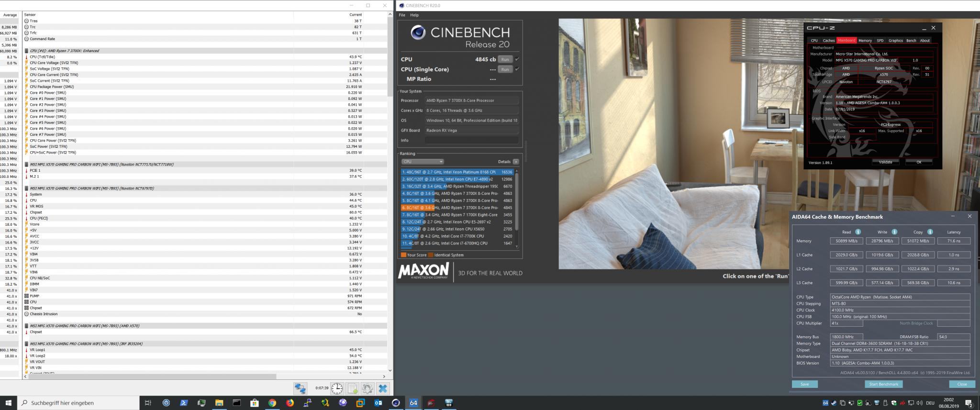
Task: Switch to AIDA64 via taskbar icon
Action: click(413, 403)
